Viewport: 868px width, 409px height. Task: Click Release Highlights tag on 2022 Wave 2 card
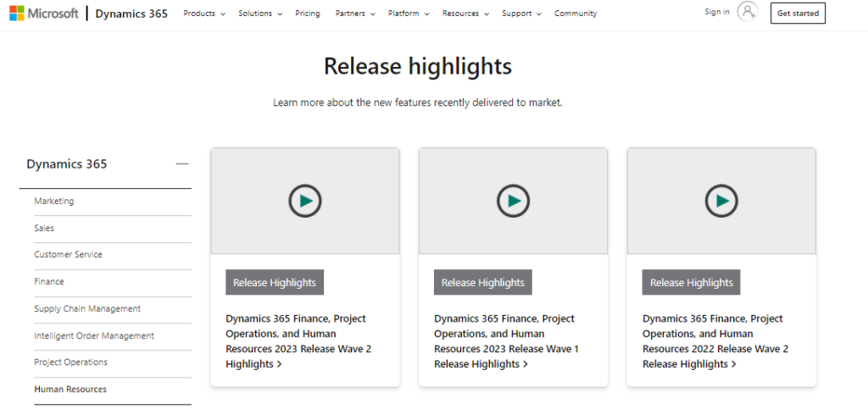coord(691,283)
